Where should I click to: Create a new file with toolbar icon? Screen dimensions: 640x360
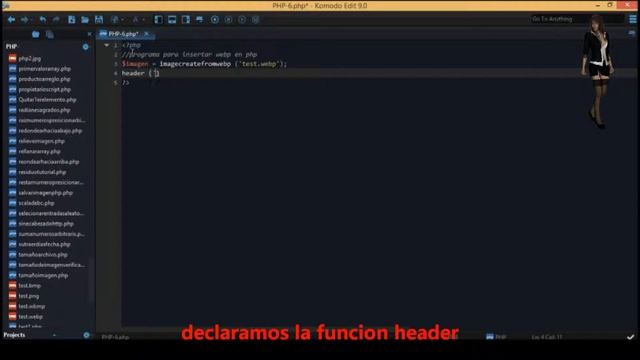71,19
